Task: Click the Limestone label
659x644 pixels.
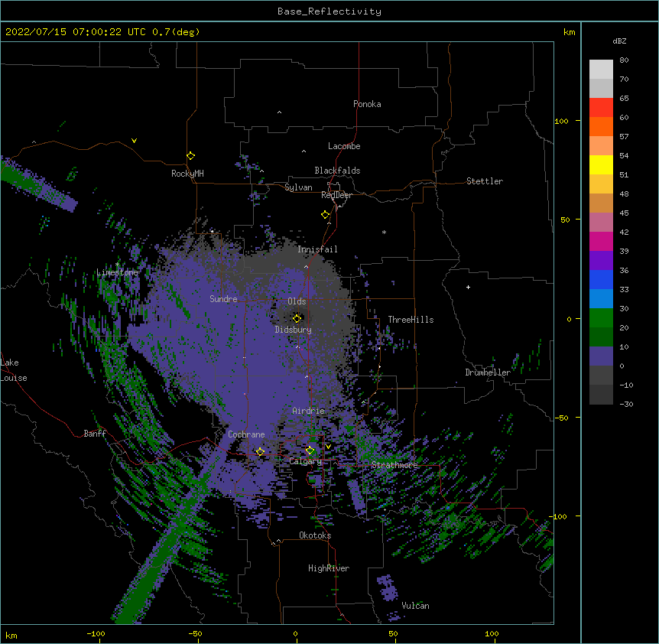Action: pyautogui.click(x=117, y=272)
